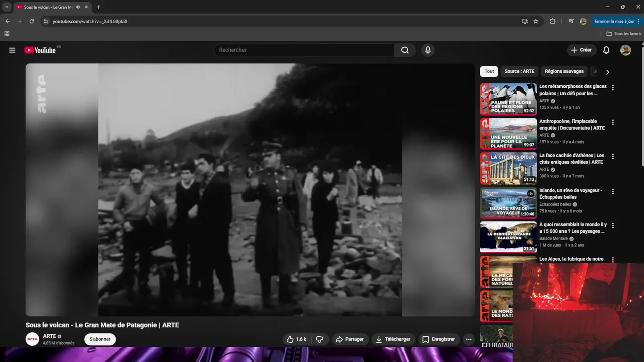Click the Enregistrer save button
Image resolution: width=644 pixels, height=362 pixels.
pos(439,339)
